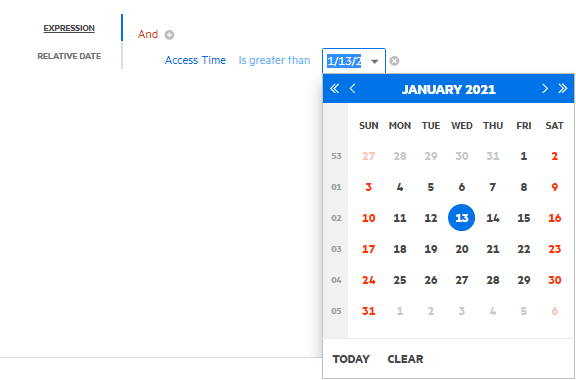Viewport: 576px width, 380px height.
Task: Open the date field dropdown arrow
Action: (375, 61)
